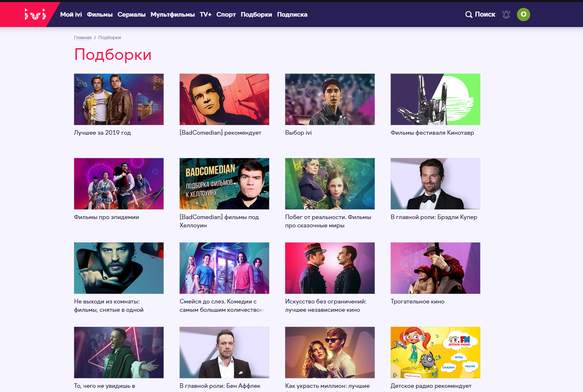Open the Мой ivi menu item
The image size is (583, 392).
[x=71, y=15]
